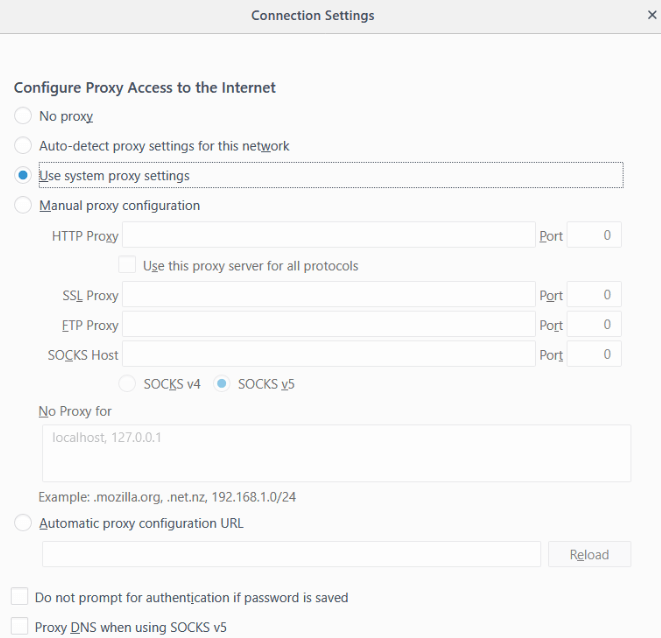
Task: Select Use system proxy settings
Action: [x=23, y=176]
